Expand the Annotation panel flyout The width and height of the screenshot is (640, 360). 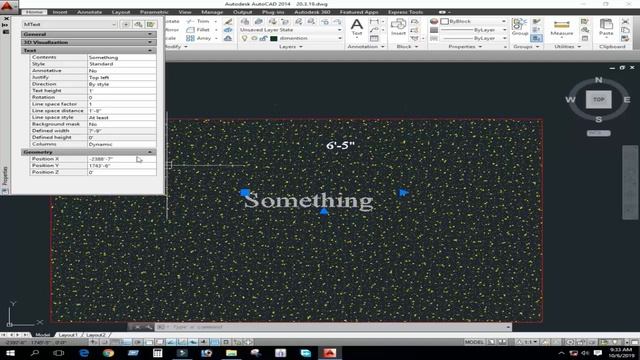[x=366, y=47]
